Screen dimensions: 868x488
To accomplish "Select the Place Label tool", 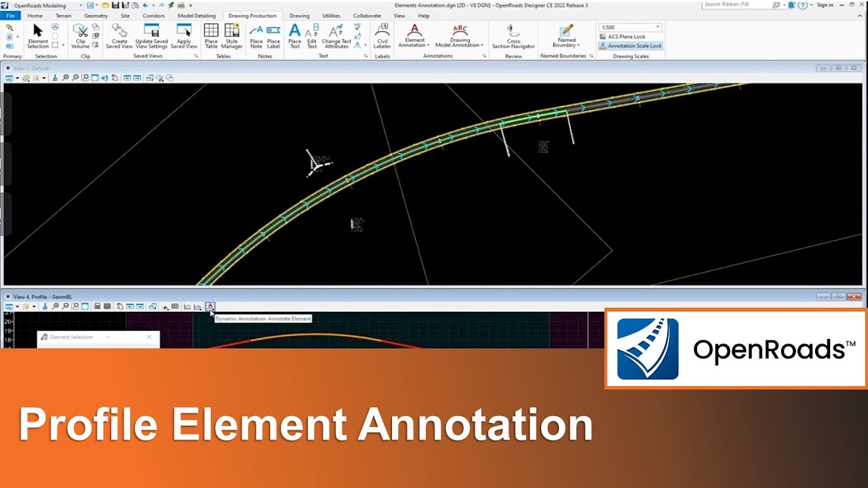I will [273, 36].
